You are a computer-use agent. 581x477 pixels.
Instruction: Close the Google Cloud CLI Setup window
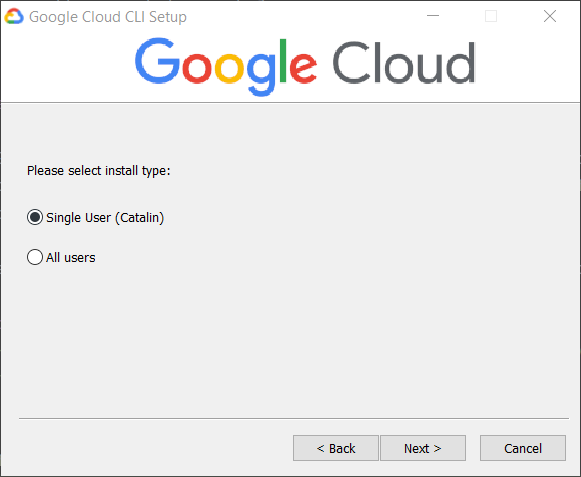(550, 16)
